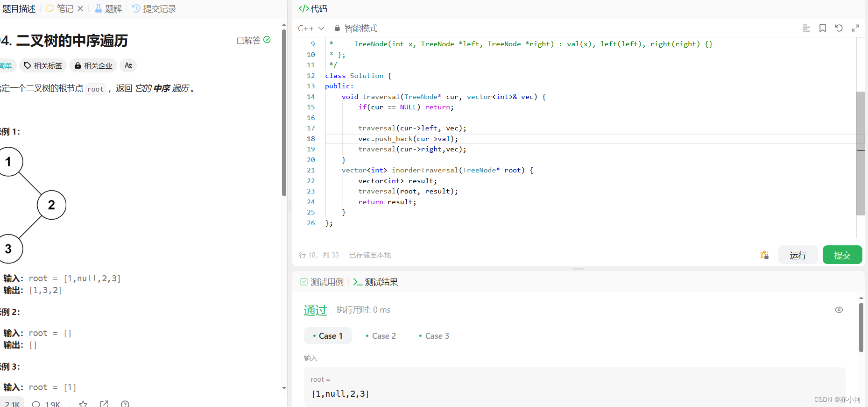This screenshot has width=868, height=407.
Task: Open comments with the 1.9K bubble icon
Action: pyautogui.click(x=46, y=404)
